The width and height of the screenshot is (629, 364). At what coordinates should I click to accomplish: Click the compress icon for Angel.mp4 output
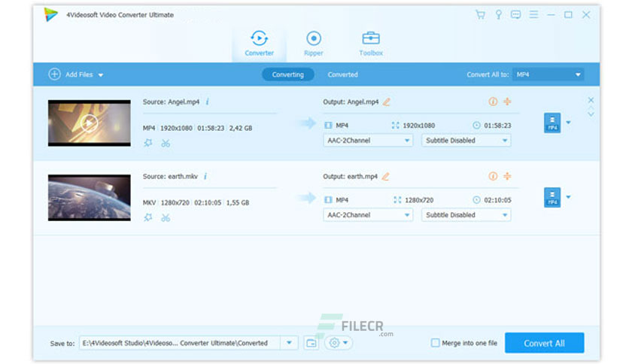[507, 102]
